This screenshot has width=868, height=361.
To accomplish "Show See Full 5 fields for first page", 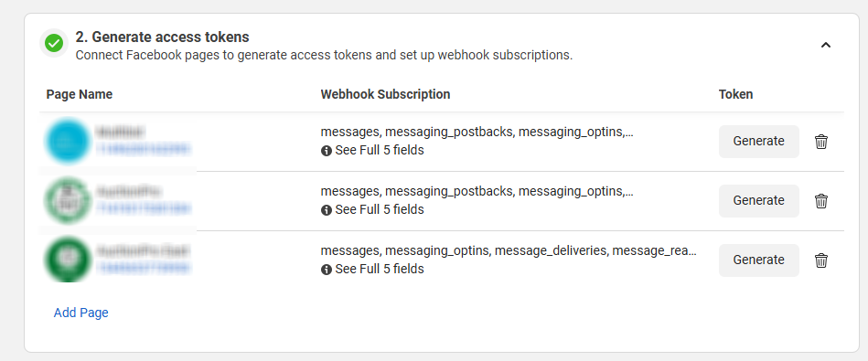I will pos(380,151).
